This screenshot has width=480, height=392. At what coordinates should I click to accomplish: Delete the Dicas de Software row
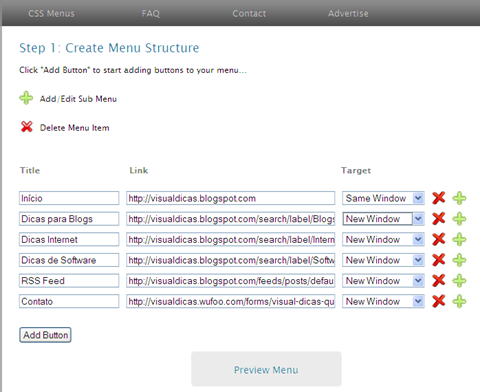439,260
